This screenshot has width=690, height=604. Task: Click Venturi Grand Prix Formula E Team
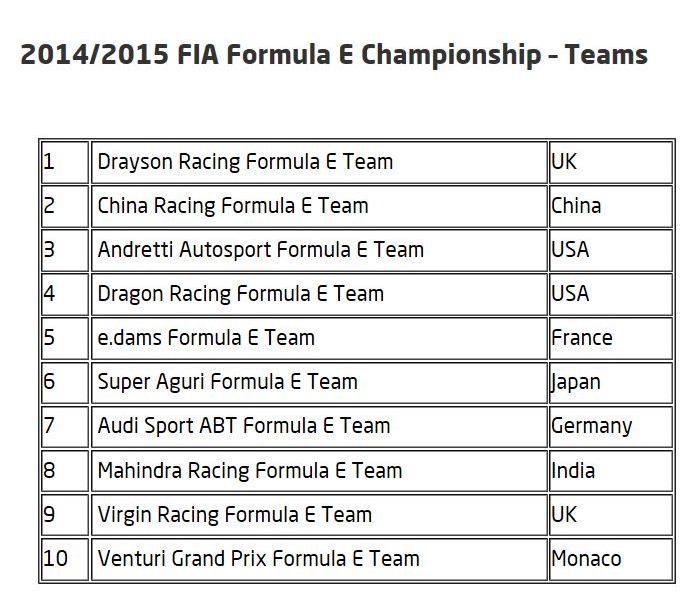coord(319,559)
